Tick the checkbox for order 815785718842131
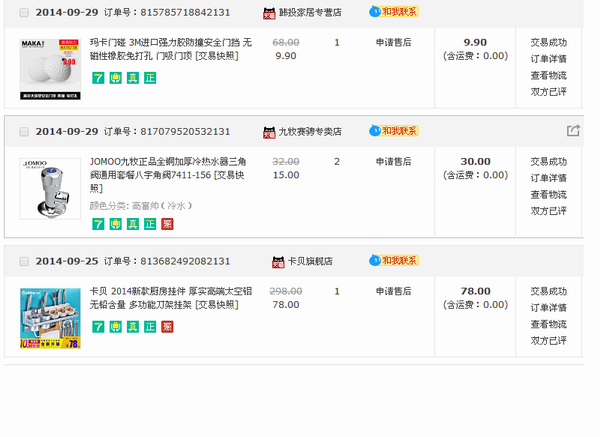 click(24, 13)
